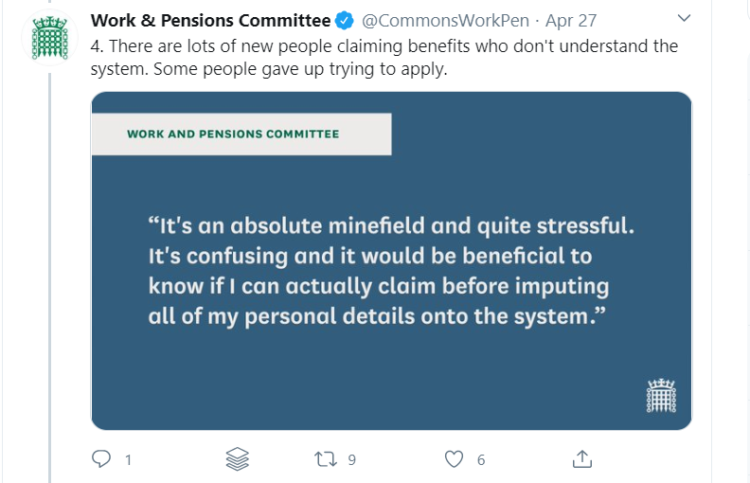Screen dimensions: 750x483
Task: Click the blue verified badge
Action: [344, 21]
